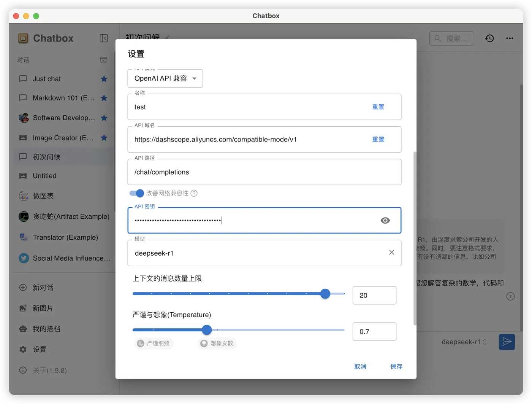
Task: Click the star next to Just chat
Action: (104, 79)
